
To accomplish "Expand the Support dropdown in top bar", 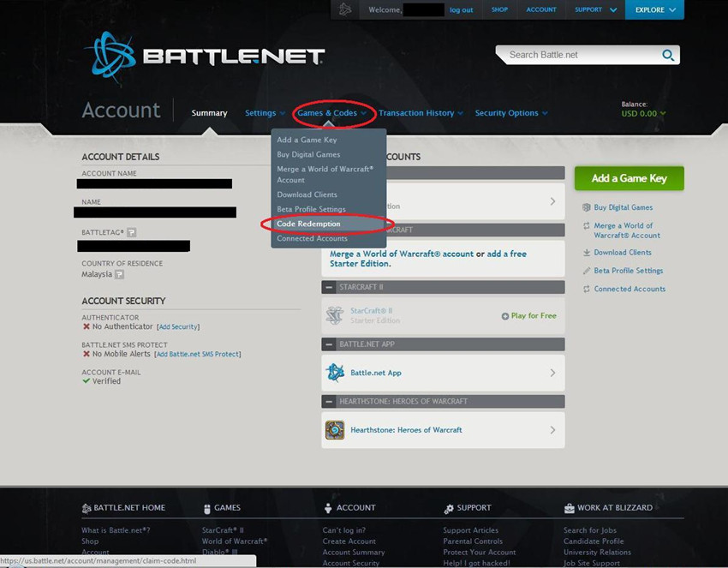I will [596, 9].
